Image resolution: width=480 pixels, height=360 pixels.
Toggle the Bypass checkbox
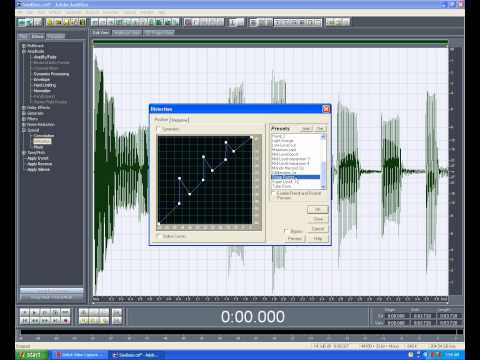point(285,230)
